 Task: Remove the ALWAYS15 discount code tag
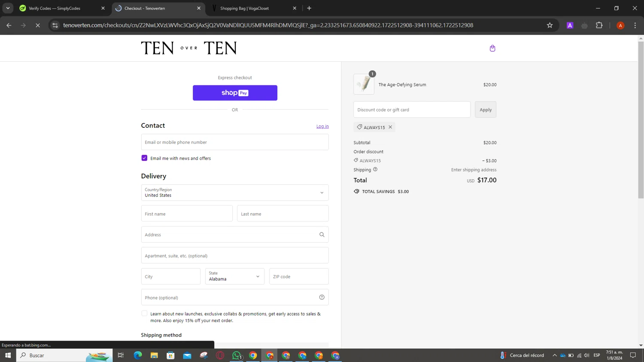390,127
